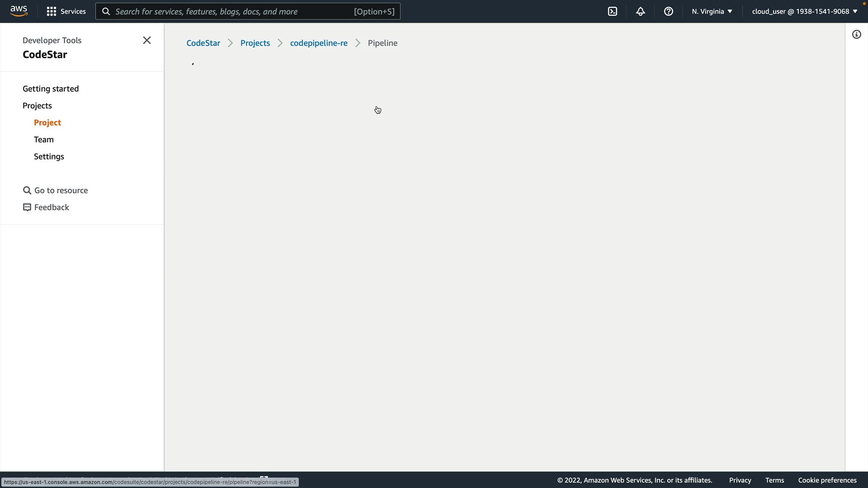Expand the N. Virginia region dropdown
The height and width of the screenshot is (488, 868).
coord(712,11)
